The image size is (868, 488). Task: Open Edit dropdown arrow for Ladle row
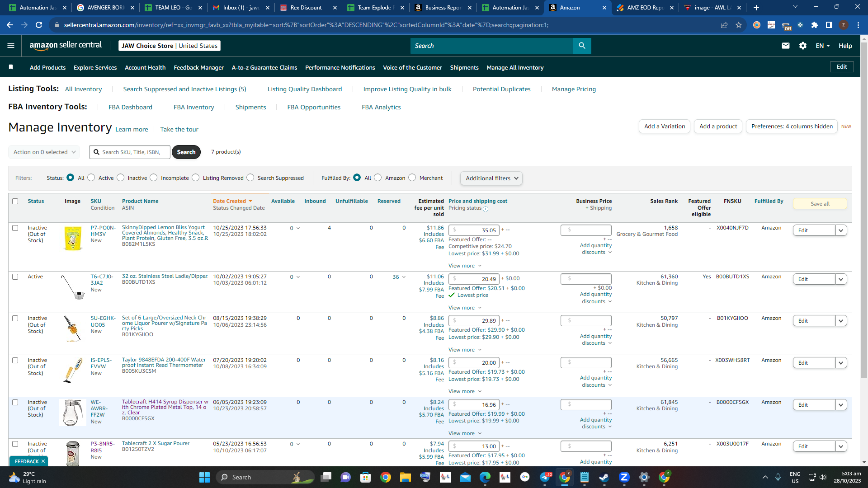coord(841,279)
